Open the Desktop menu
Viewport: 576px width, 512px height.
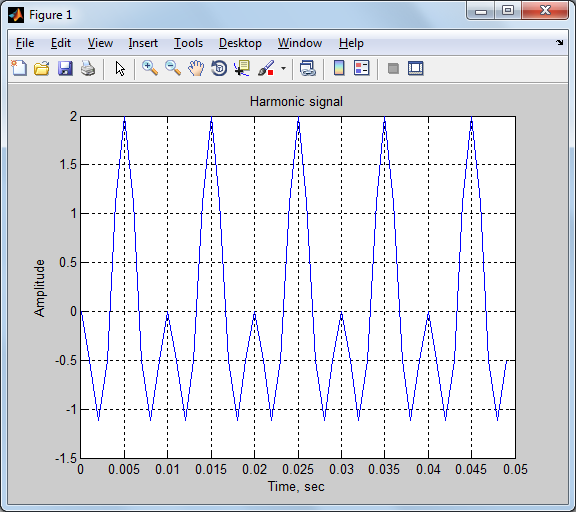(240, 43)
